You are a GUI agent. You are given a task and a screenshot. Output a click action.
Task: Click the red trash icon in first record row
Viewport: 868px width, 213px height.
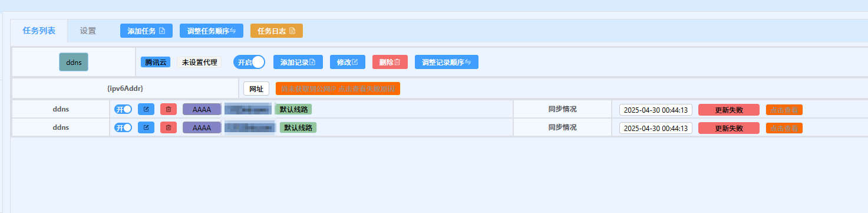click(x=169, y=109)
